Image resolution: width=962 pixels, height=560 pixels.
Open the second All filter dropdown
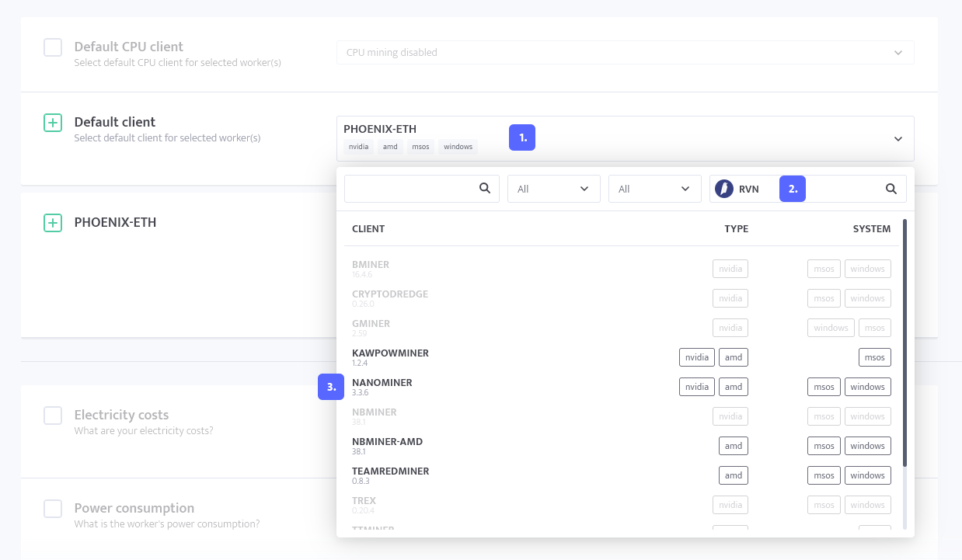[655, 189]
